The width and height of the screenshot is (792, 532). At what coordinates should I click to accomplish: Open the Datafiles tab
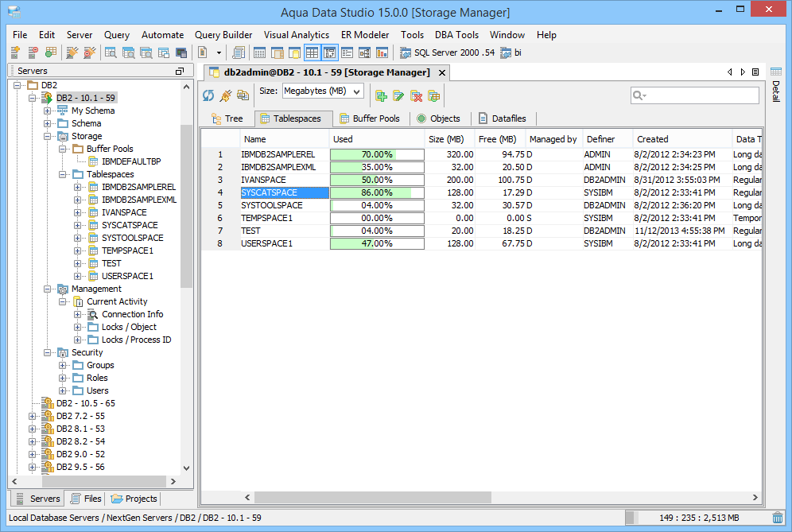point(503,118)
